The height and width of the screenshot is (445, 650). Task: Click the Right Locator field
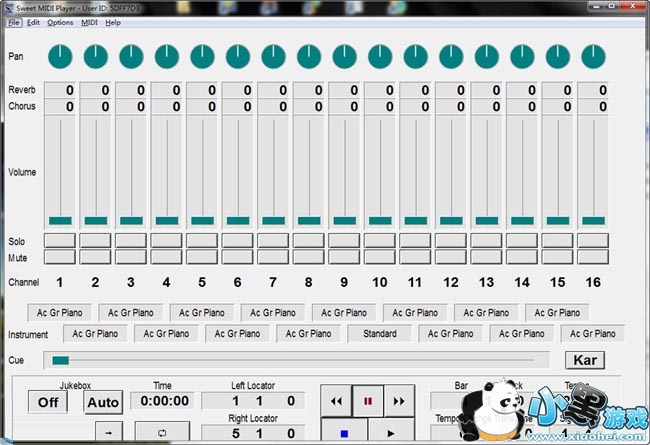pos(253,433)
